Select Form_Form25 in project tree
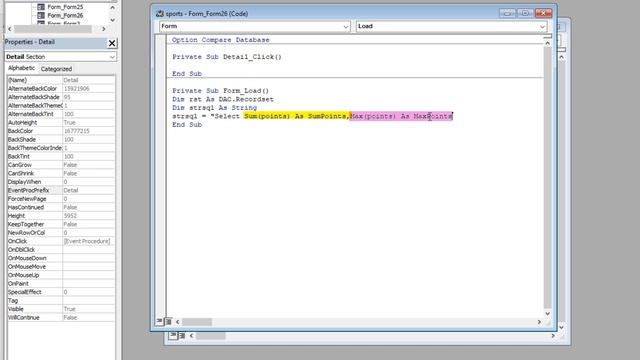Screen dimensions: 640x360 point(65,7)
